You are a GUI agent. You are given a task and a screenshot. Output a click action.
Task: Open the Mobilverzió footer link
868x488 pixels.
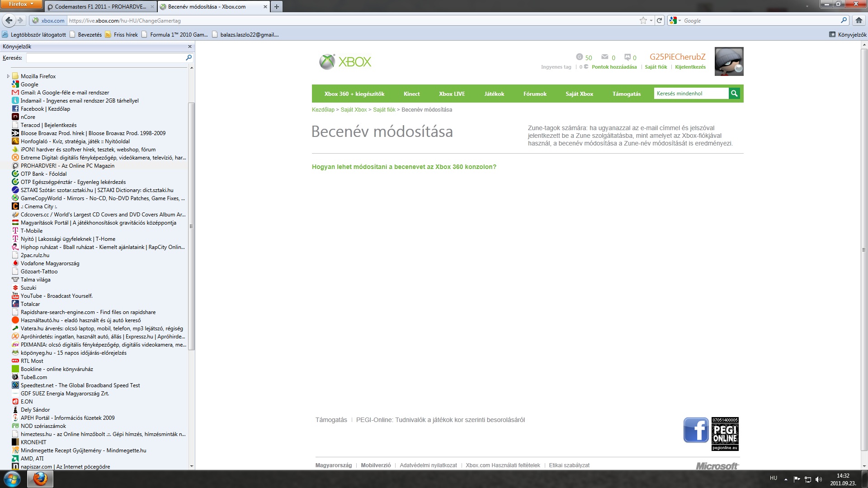376,465
